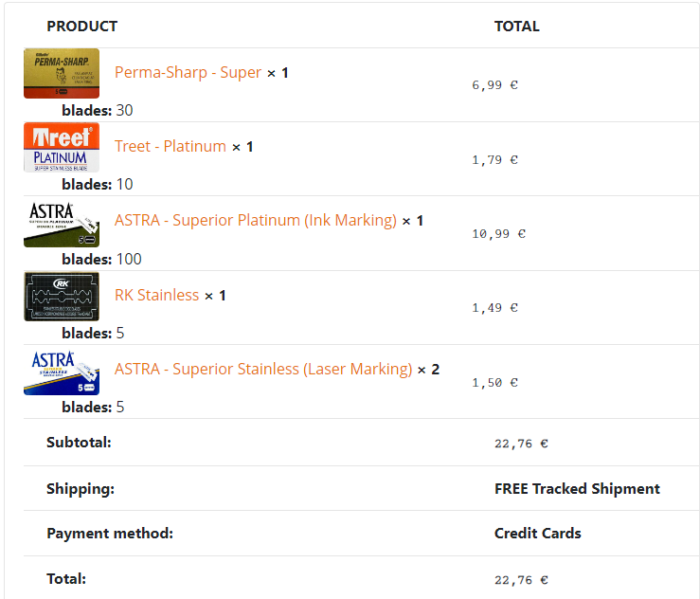This screenshot has width=700, height=599.
Task: Click the RK Stainless blade image
Action: [62, 296]
